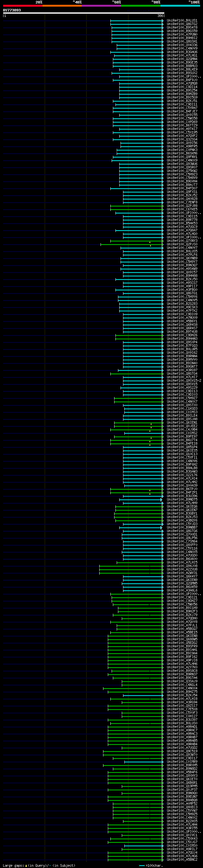The width and height of the screenshot is (203, 868).
Task: Click the label UniRef100_Q2QMN4
Action: (x=182, y=59)
